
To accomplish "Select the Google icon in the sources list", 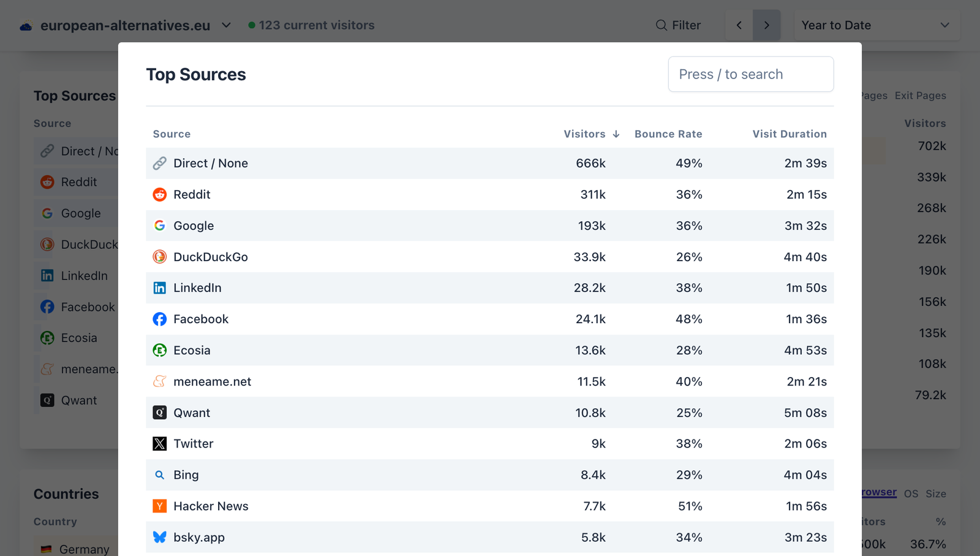I will pyautogui.click(x=159, y=226).
